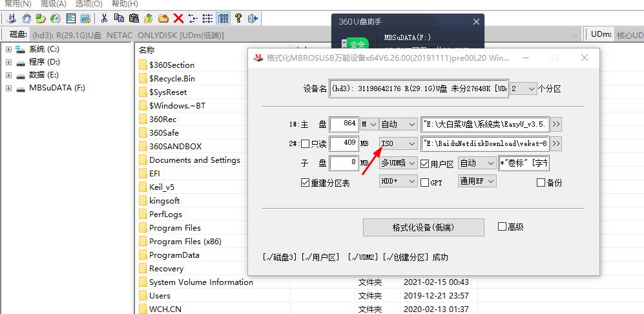Close the 360U盘助手 popup
This screenshot has height=314, width=644.
pos(476,22)
